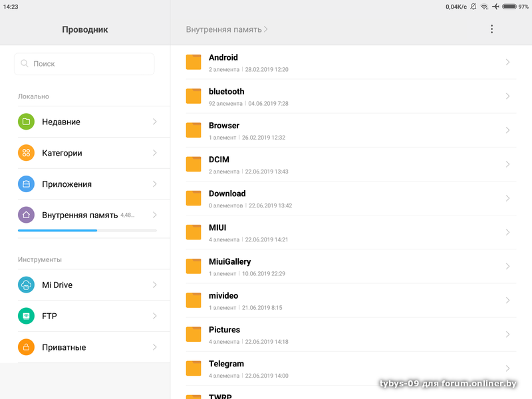This screenshot has height=399, width=532.
Task: Click the purple Internal storage home icon
Action: click(x=26, y=215)
